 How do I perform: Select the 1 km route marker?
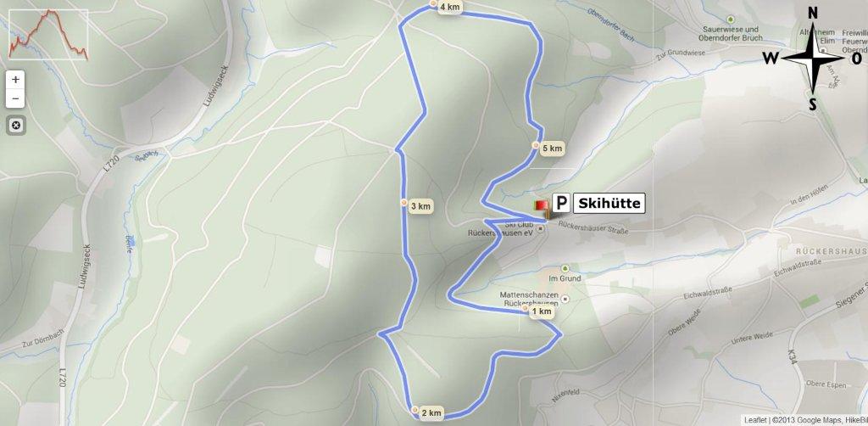tap(538, 312)
